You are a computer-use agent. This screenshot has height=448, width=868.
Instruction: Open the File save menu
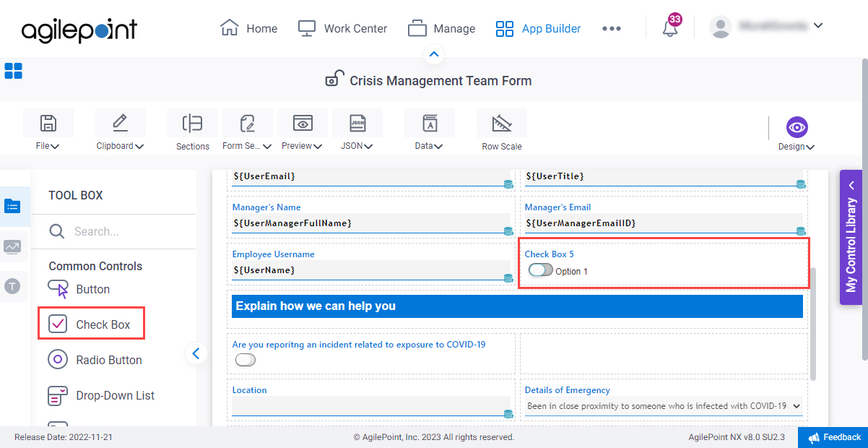click(x=48, y=130)
